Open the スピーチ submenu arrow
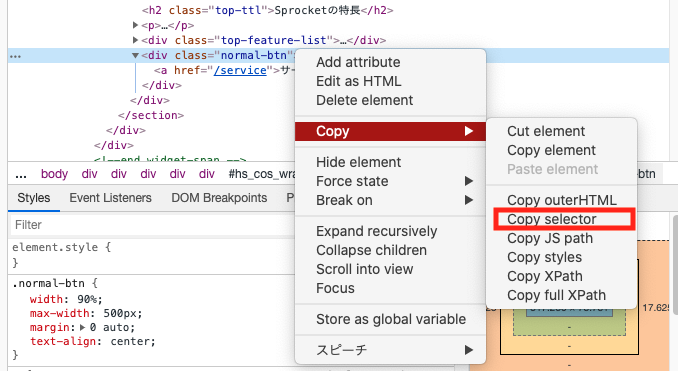Viewport: 678px width, 371px height. pyautogui.click(x=469, y=349)
